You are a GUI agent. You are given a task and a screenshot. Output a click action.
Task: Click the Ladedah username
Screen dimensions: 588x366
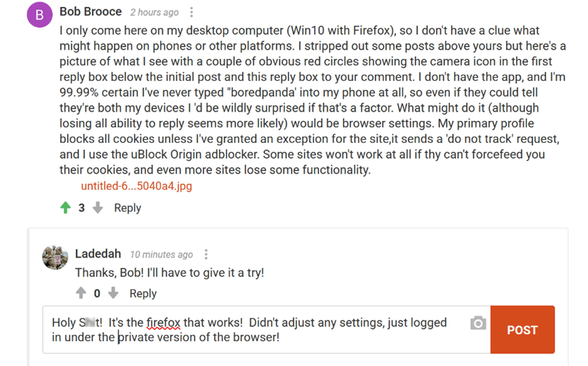[98, 254]
